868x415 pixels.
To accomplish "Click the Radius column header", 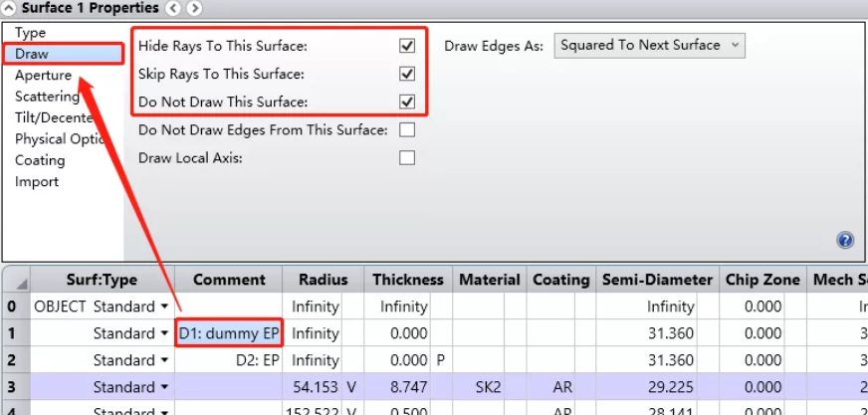I will coord(323,280).
